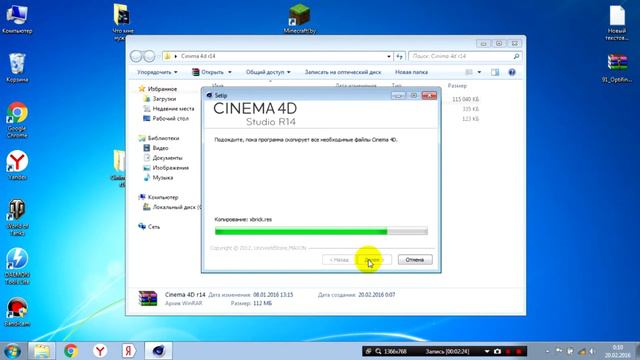
Task: Click Bandicam screenshot camera icon
Action: 497,351
